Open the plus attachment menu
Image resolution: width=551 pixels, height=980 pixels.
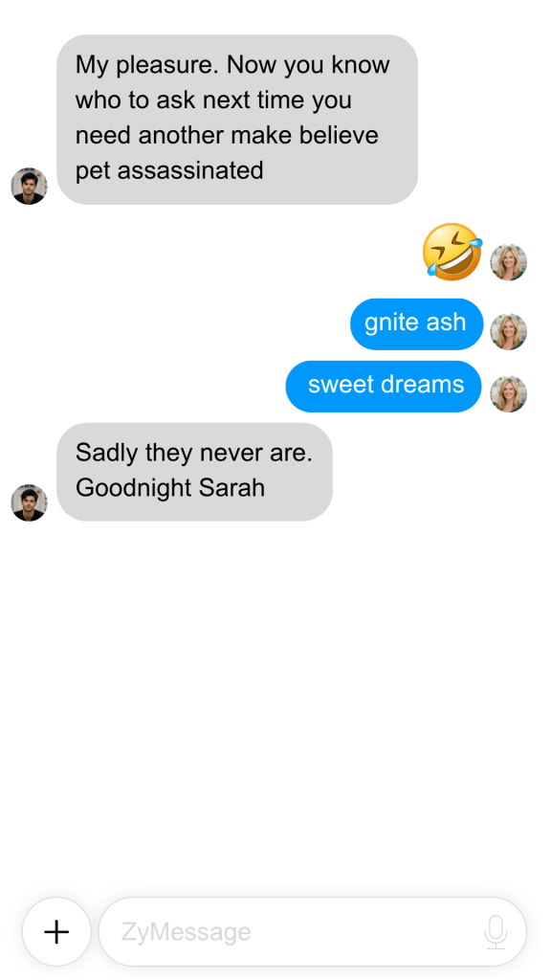click(56, 932)
